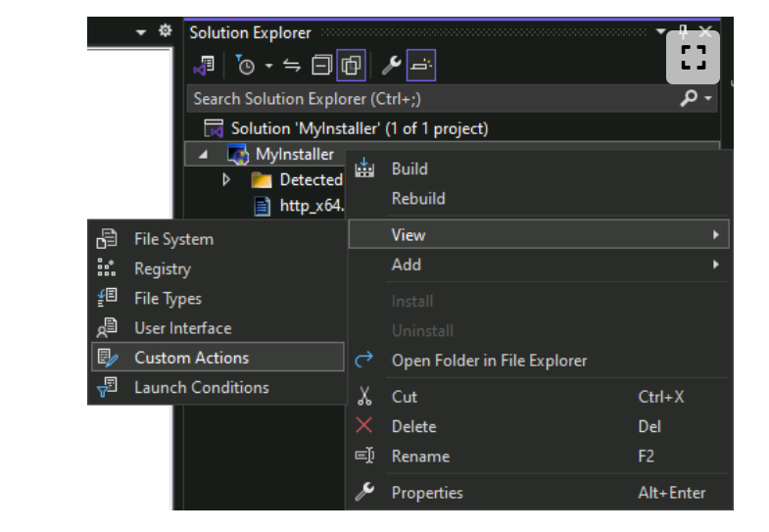Choose Rename from the context menu
769x532 pixels.
click(540, 457)
